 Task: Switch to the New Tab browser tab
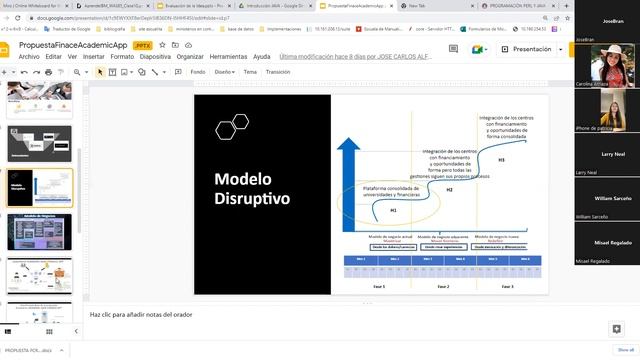pos(436,6)
